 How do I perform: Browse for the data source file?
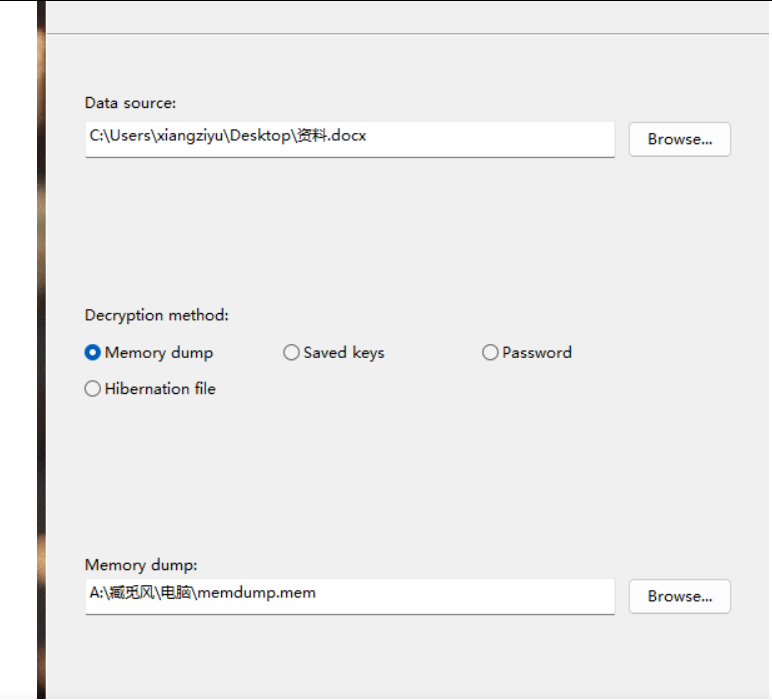coord(679,139)
